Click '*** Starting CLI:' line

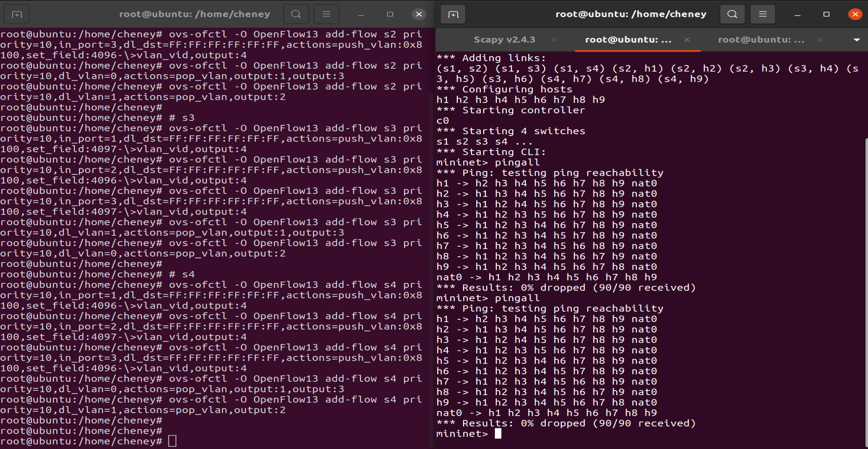491,152
